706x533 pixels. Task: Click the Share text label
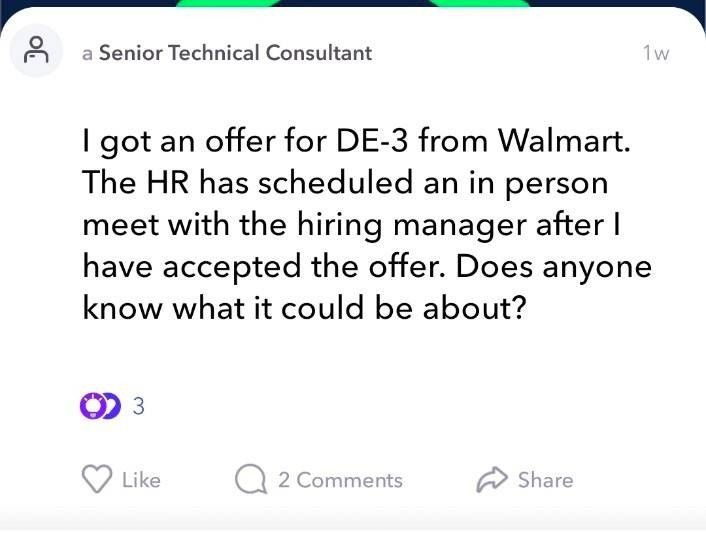tap(546, 480)
